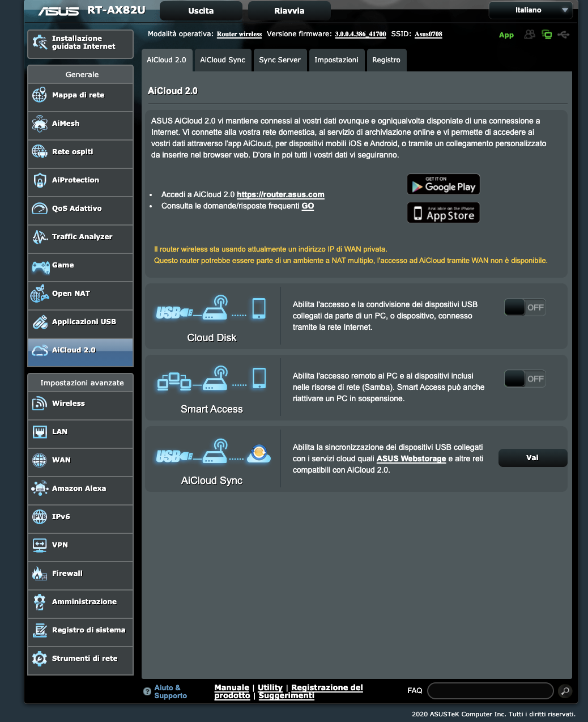Switch to the AiCloud 2.0 tab
This screenshot has height=722, width=588.
[167, 60]
